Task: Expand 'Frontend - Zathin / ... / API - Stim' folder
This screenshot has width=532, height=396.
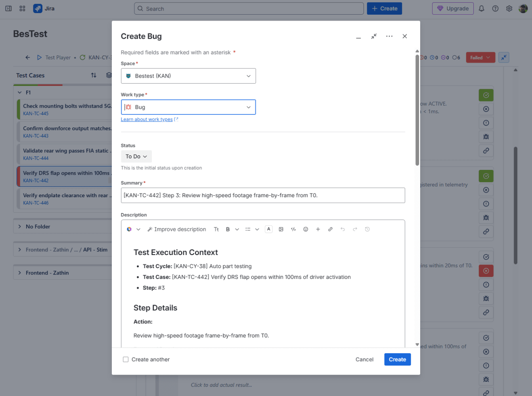Action: 19,250
